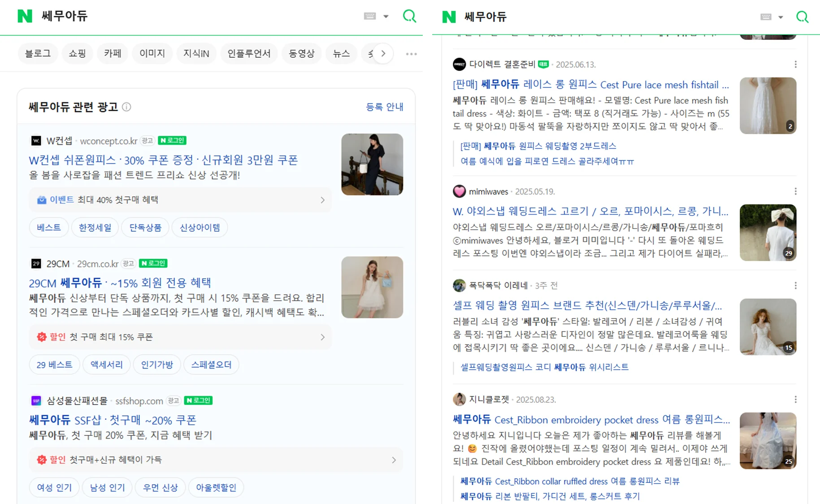Open the 29CM 쎄무아듀 회원 전용 혜택 ad title
The height and width of the screenshot is (504, 820).
(120, 283)
